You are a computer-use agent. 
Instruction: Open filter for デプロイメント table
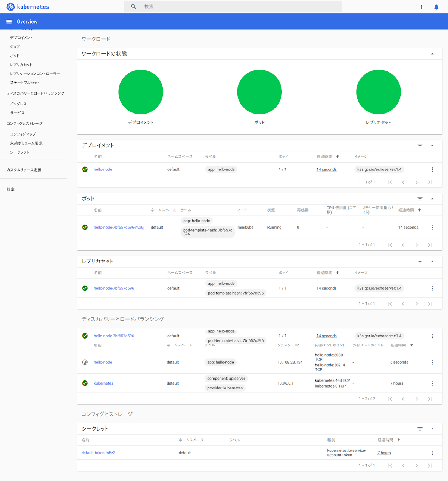[x=420, y=145]
